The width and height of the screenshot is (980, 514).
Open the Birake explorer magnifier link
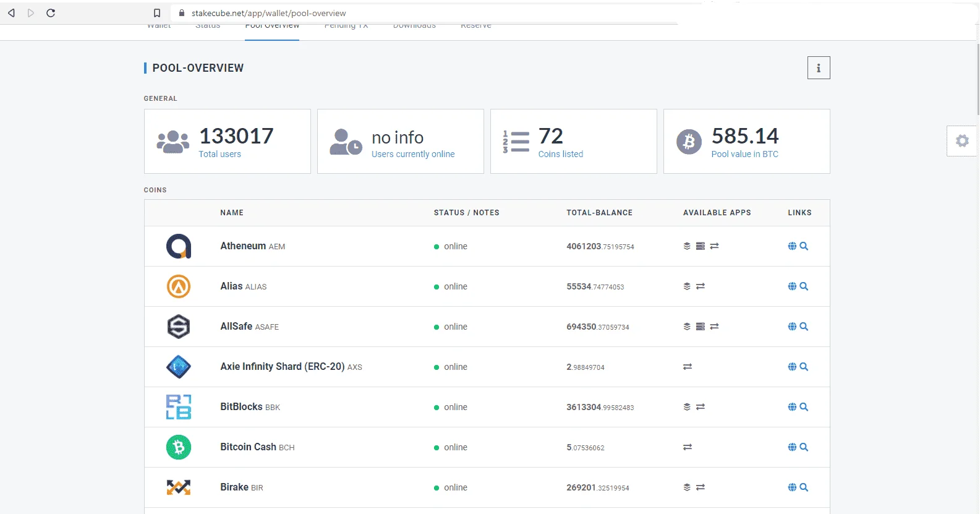804,487
